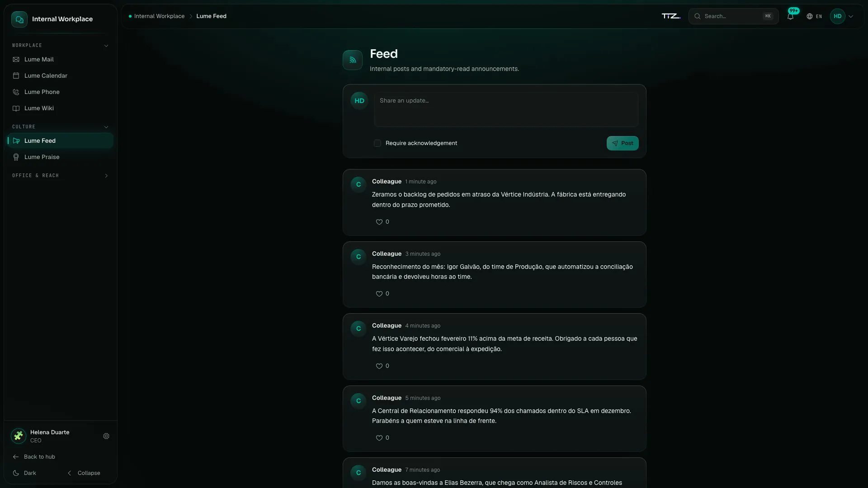Click the TTZ logo in header
868x488 pixels.
(x=671, y=16)
